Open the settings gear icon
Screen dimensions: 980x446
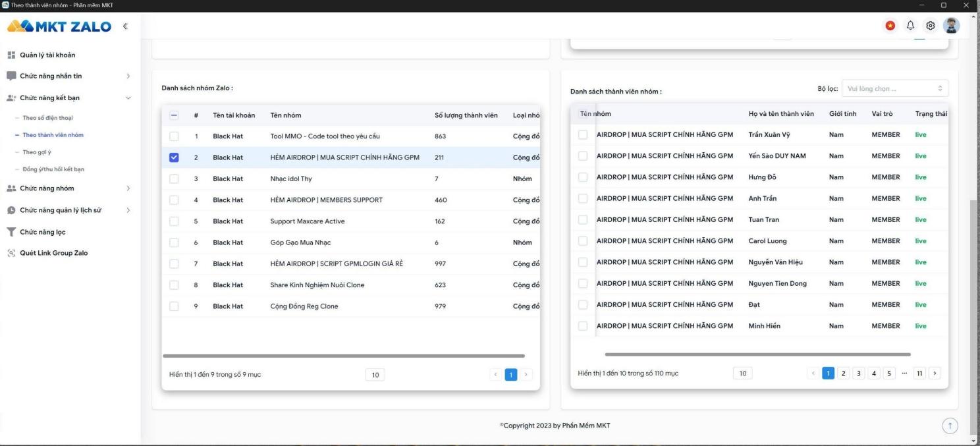pyautogui.click(x=931, y=26)
